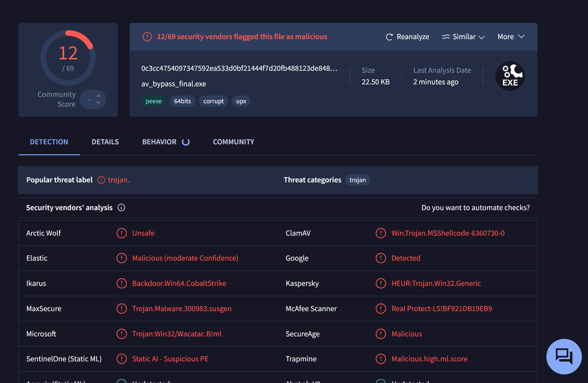
Task: Open the COMMUNITY tab
Action: click(233, 142)
